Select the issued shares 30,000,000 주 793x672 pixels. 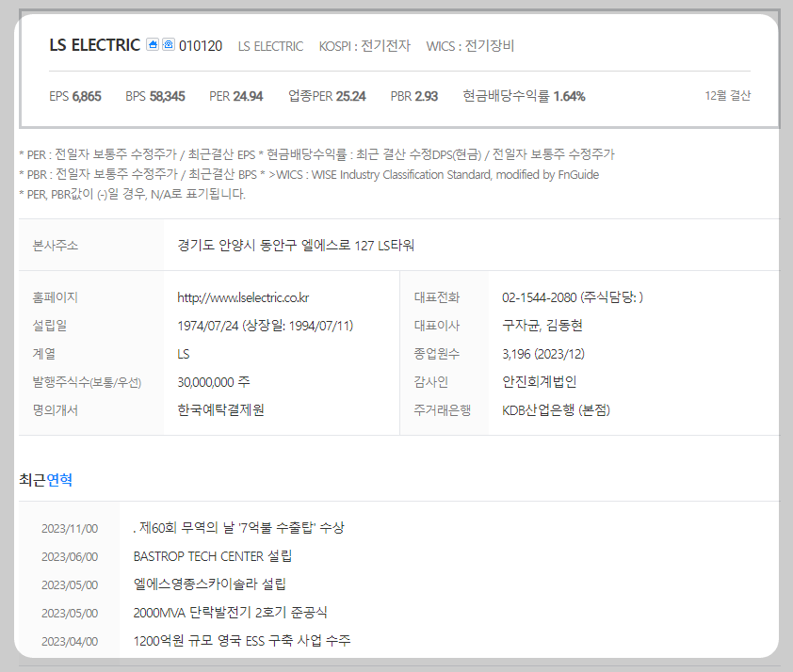214,382
